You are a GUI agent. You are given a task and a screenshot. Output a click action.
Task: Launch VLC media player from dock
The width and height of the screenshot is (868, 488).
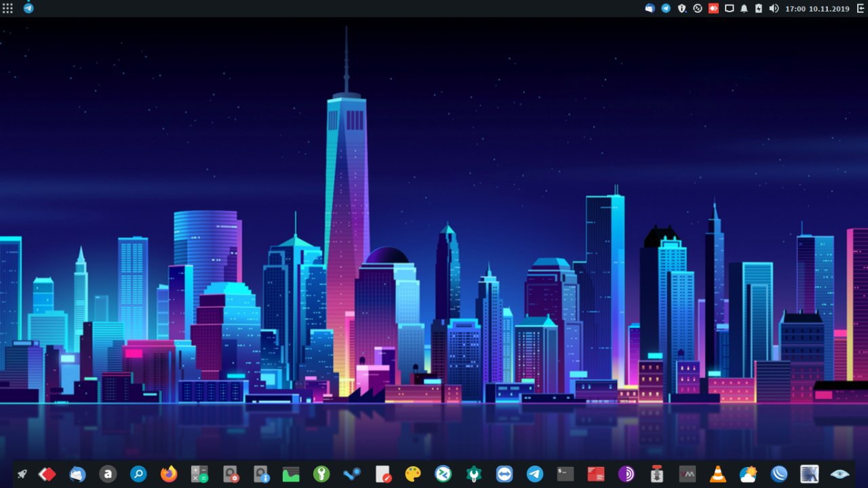coord(717,474)
